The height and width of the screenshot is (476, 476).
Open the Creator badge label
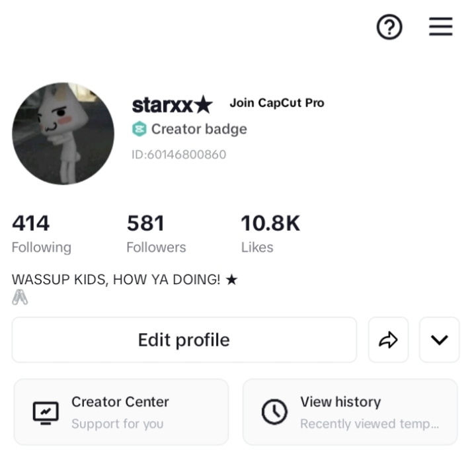point(199,129)
